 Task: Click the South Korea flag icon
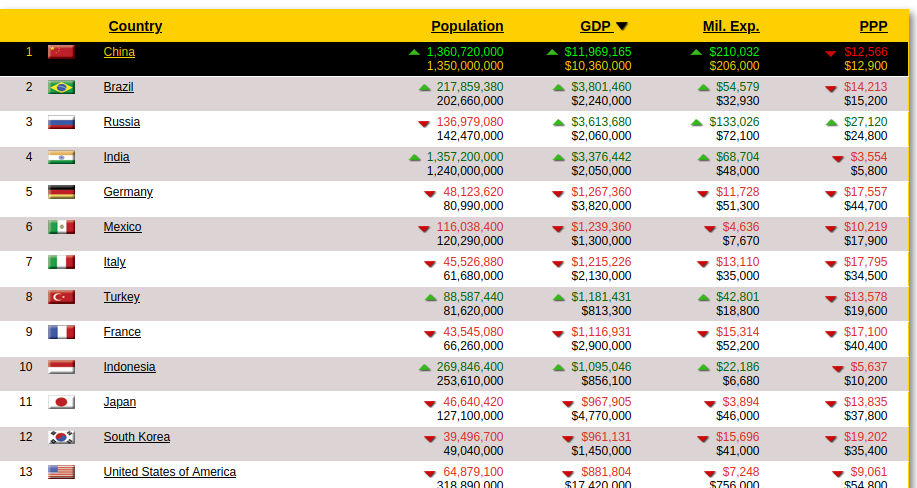[x=61, y=437]
